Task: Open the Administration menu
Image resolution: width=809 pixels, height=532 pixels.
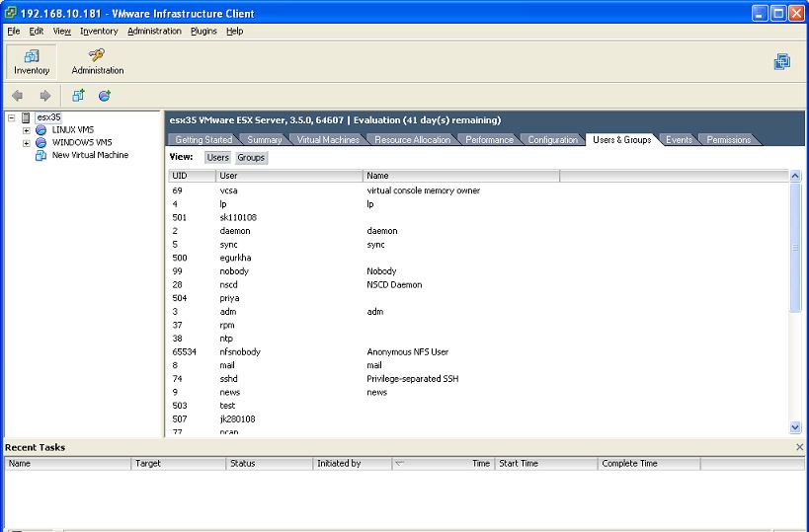Action: click(x=154, y=31)
